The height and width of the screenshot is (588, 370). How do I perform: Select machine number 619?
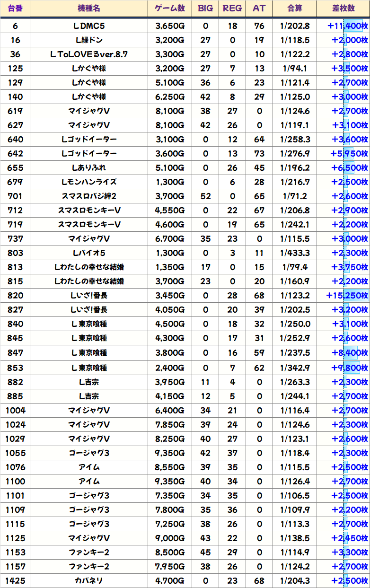(15, 111)
